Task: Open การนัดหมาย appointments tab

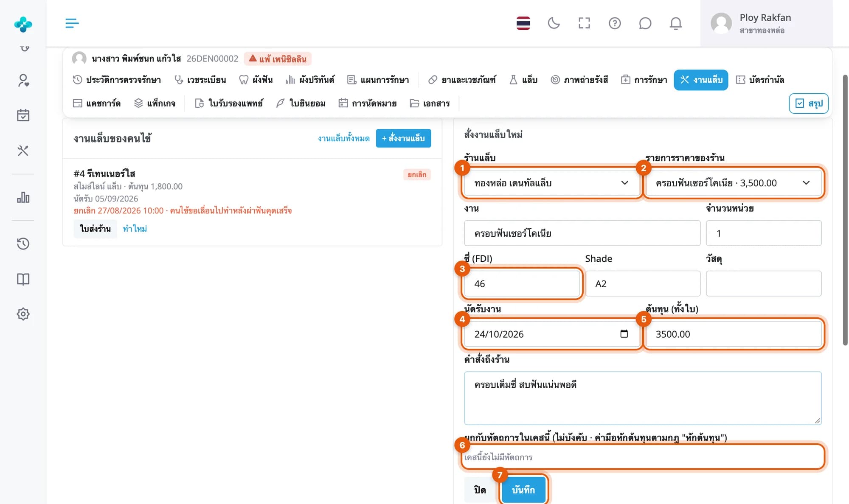Action: 368,103
